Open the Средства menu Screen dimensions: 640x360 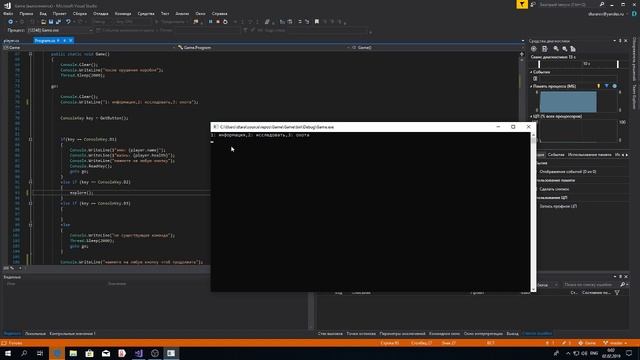(146, 13)
